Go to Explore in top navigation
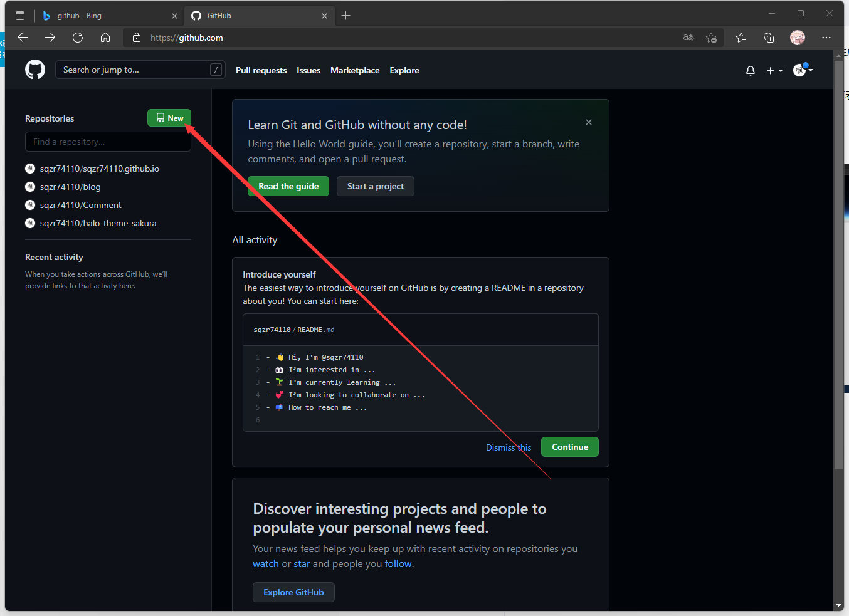Viewport: 849px width, 616px height. tap(404, 71)
